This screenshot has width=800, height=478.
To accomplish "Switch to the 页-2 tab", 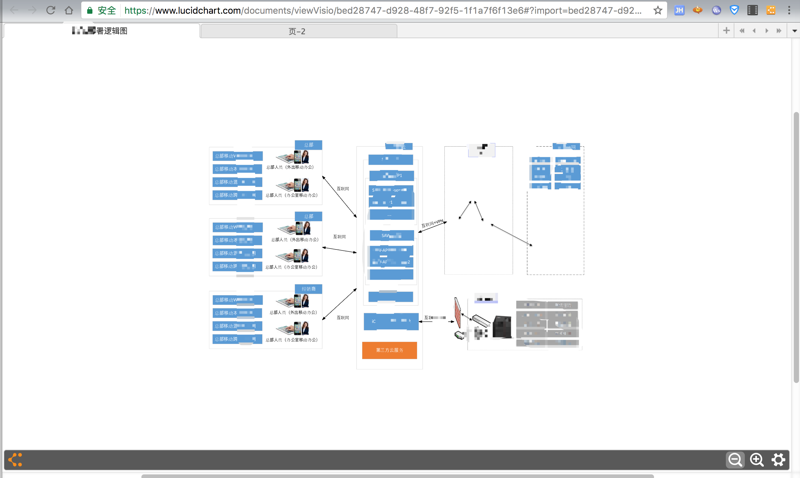I will [x=298, y=31].
